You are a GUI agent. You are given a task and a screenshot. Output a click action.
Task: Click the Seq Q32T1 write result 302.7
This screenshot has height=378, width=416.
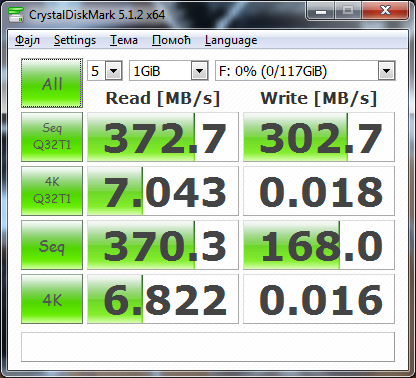pyautogui.click(x=319, y=137)
